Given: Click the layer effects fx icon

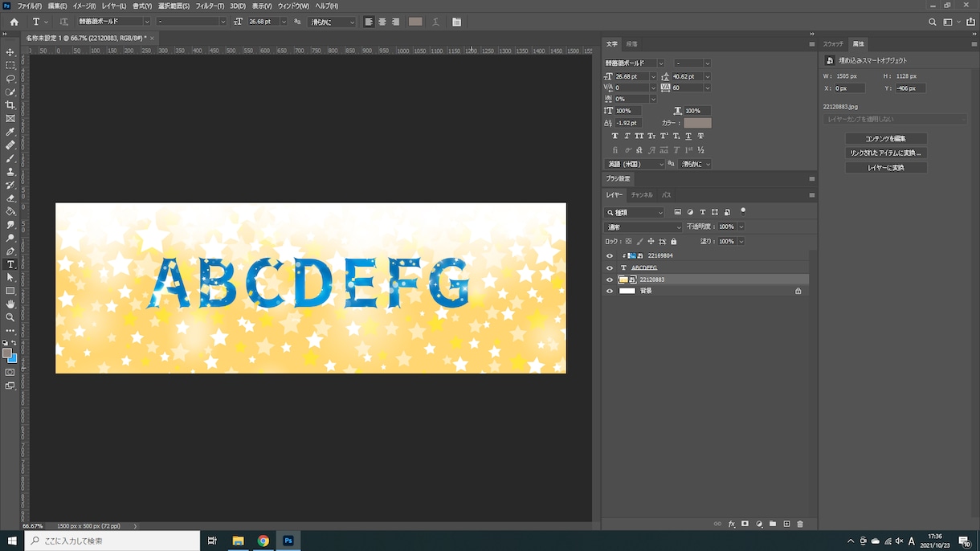Looking at the screenshot, I should [x=732, y=524].
